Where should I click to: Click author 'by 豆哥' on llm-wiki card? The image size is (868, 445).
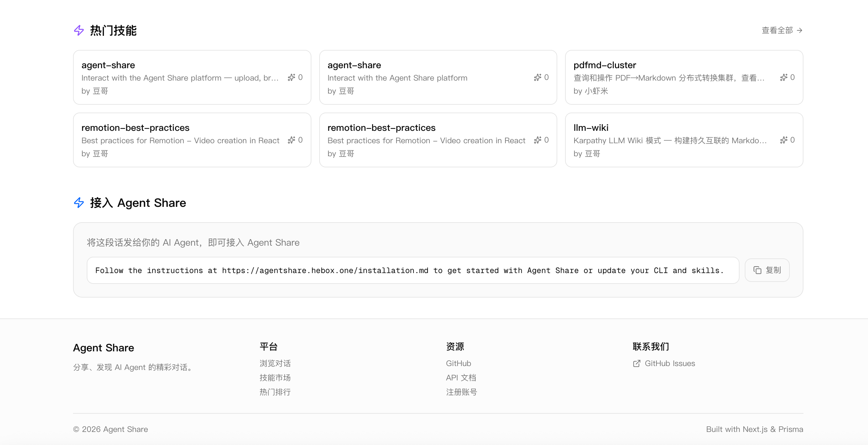pos(587,154)
